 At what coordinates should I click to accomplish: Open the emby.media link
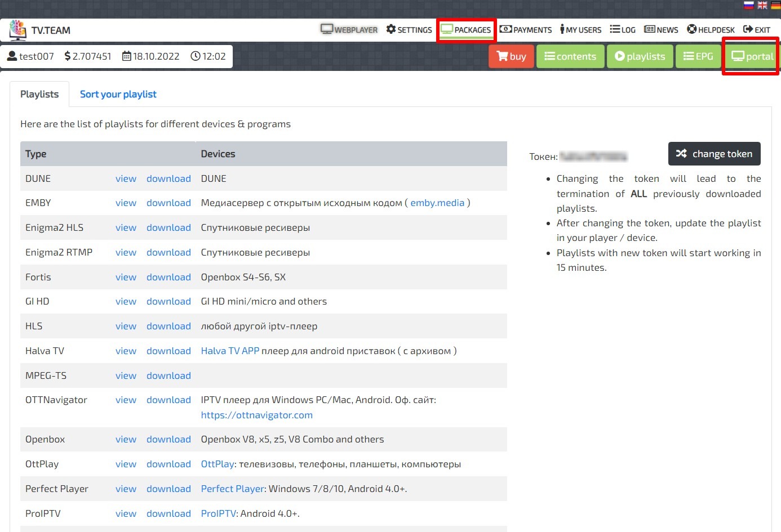(x=437, y=203)
